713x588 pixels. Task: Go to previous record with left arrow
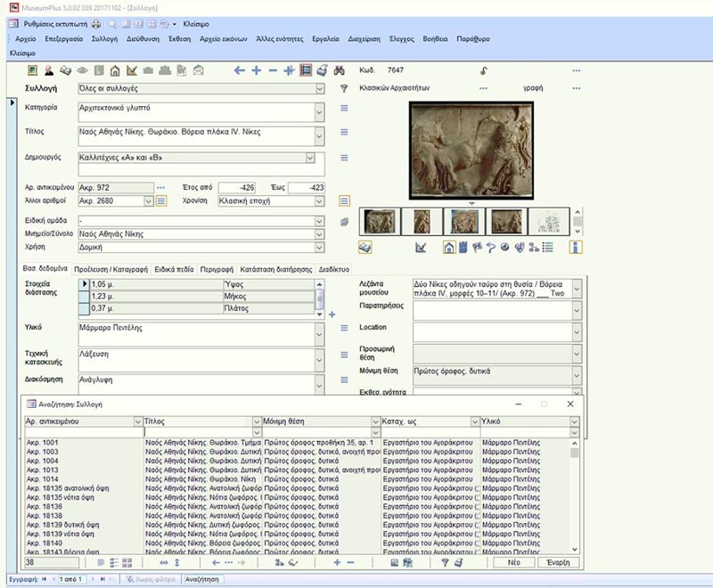pyautogui.click(x=239, y=70)
